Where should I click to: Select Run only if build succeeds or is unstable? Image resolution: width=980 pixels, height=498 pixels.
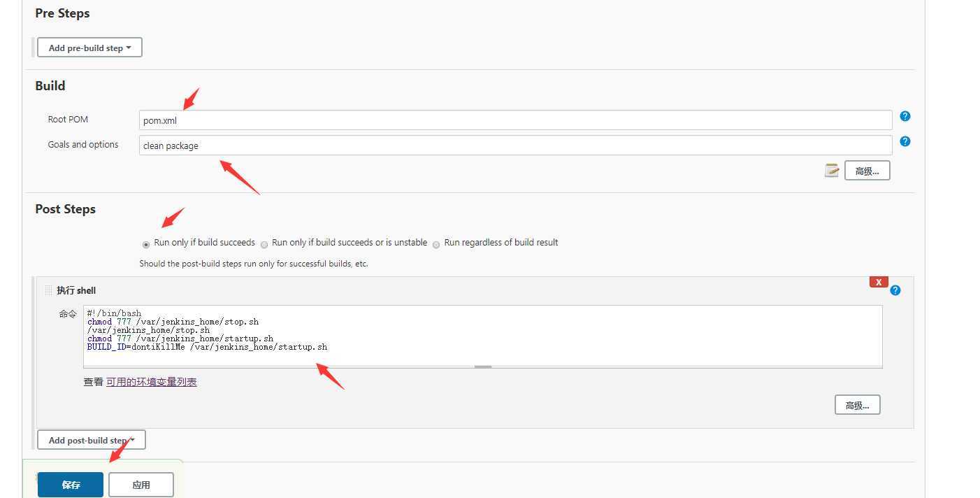264,244
